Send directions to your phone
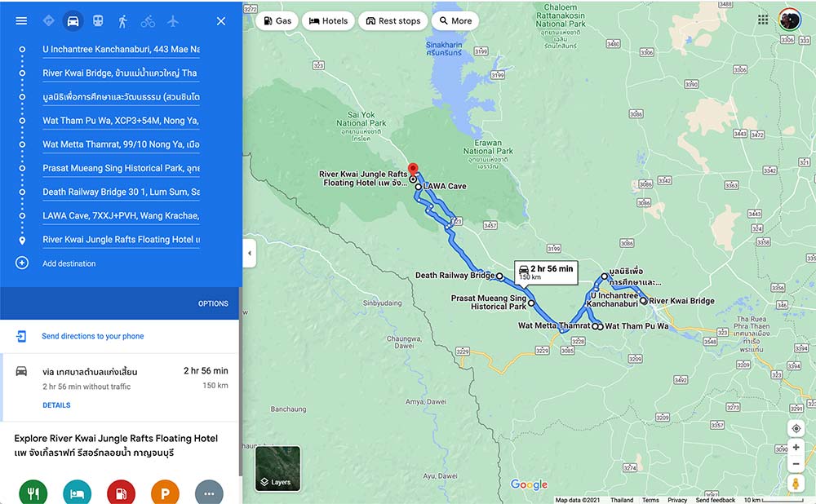The height and width of the screenshot is (504, 816). (93, 336)
